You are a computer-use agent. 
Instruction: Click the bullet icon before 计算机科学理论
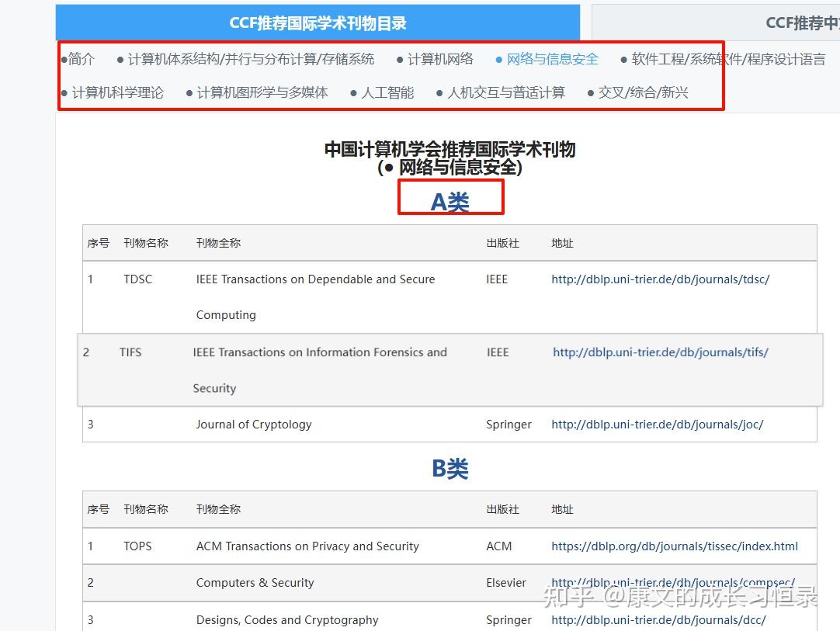[65, 92]
